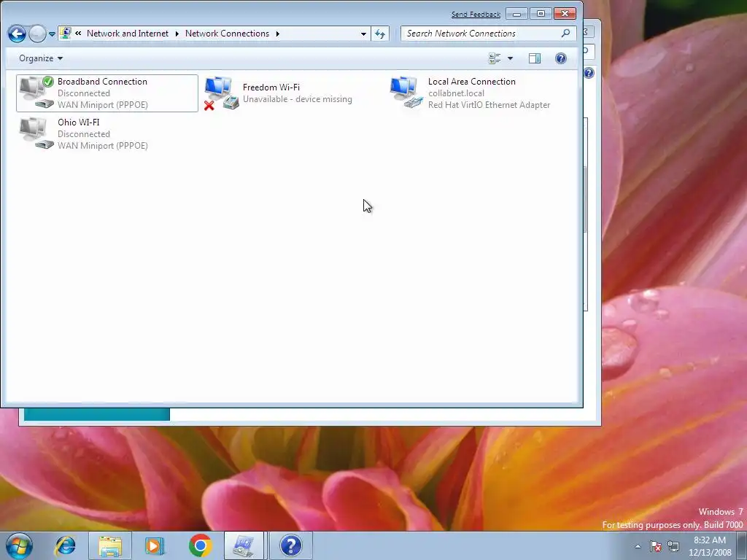Click help icon in the background window
Screen dimensions: 747x560
click(589, 73)
